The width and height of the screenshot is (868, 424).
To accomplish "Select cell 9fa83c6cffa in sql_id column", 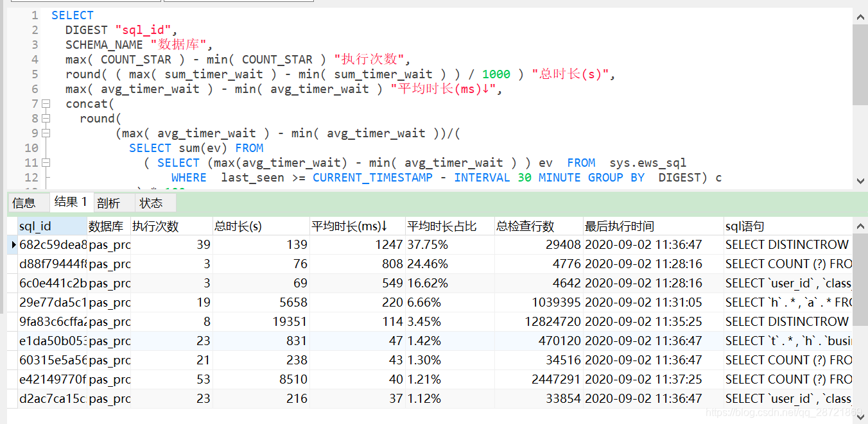I will pyautogui.click(x=53, y=321).
